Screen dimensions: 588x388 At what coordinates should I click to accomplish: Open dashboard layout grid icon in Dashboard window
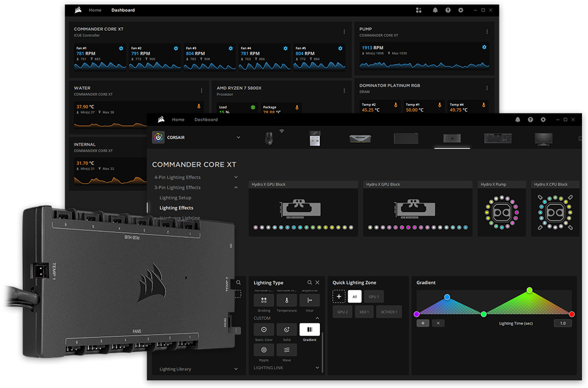tap(419, 10)
